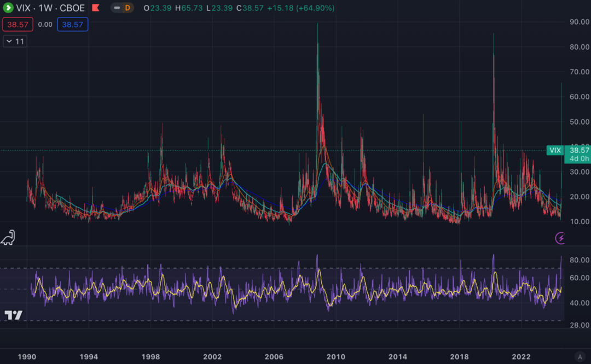The width and height of the screenshot is (591, 364).
Task: Click the 0.00 spread value between prices
Action: tap(45, 25)
